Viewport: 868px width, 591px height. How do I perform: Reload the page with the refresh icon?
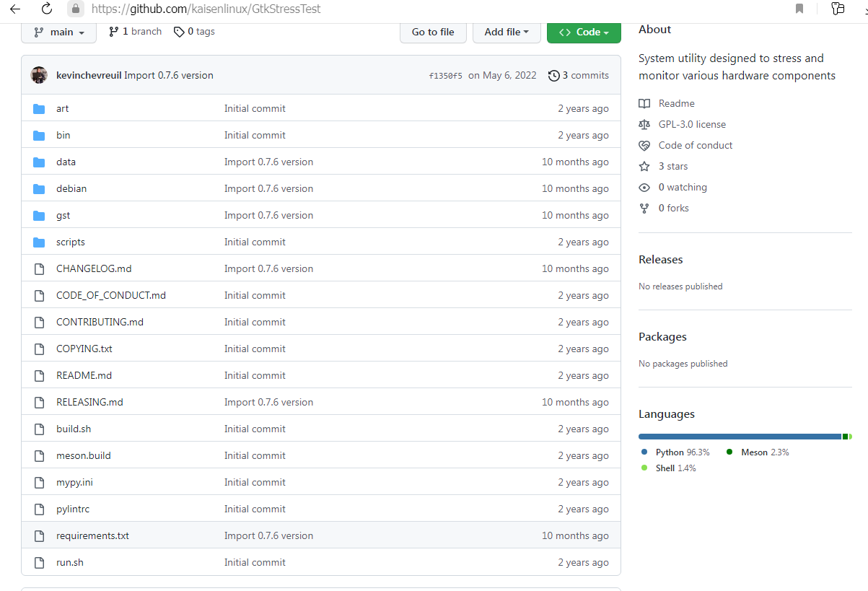click(x=46, y=9)
